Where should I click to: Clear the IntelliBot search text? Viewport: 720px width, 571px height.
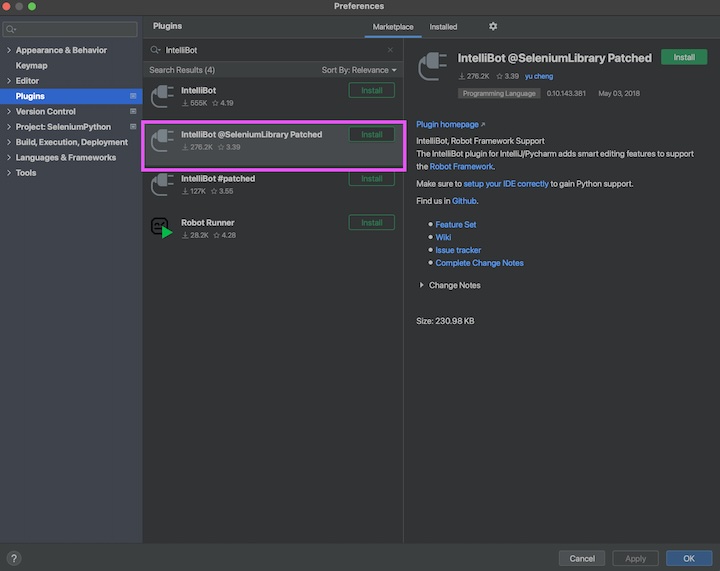[390, 50]
